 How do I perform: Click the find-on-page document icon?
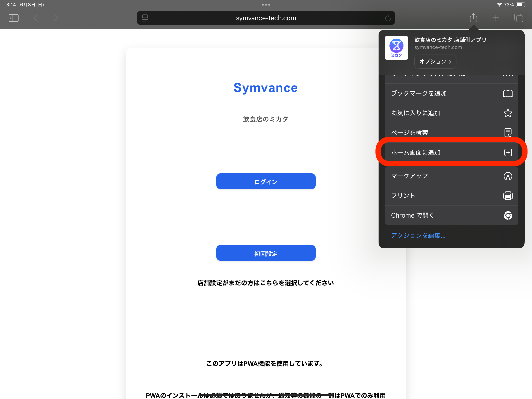pos(508,132)
